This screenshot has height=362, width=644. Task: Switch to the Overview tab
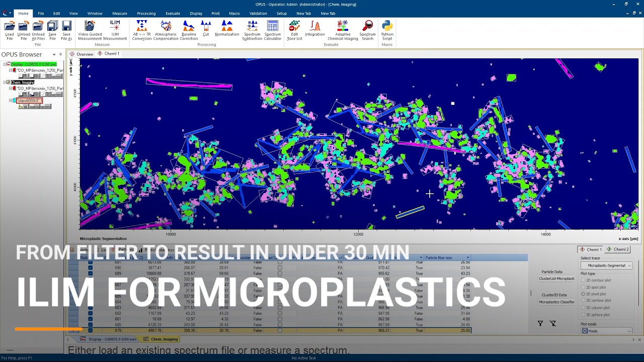(82, 54)
